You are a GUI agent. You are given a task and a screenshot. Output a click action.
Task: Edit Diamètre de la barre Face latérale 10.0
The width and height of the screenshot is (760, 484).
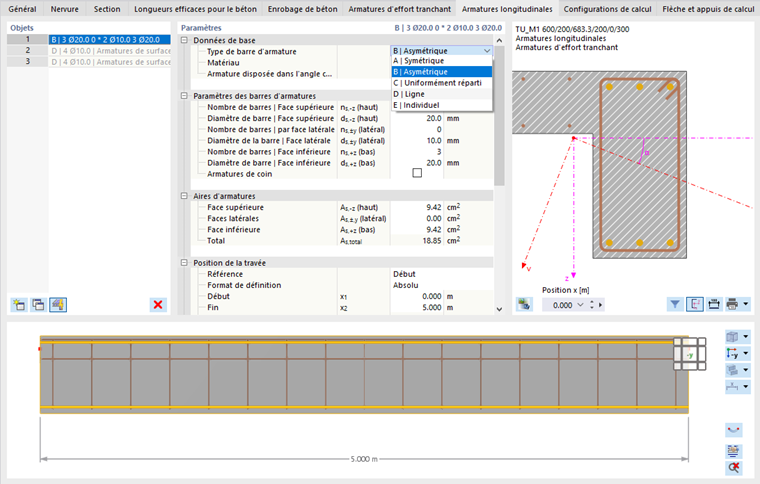pyautogui.click(x=417, y=141)
